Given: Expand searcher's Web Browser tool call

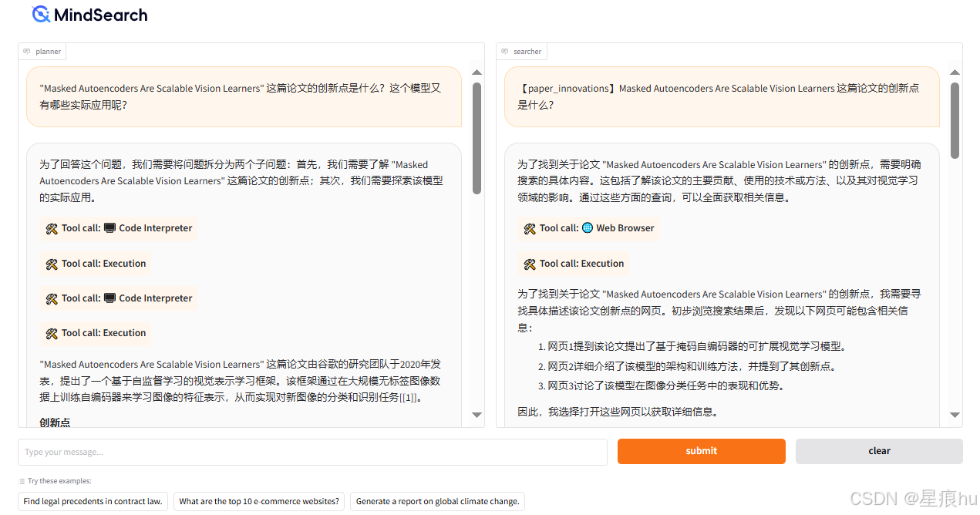Looking at the screenshot, I should pos(588,228).
